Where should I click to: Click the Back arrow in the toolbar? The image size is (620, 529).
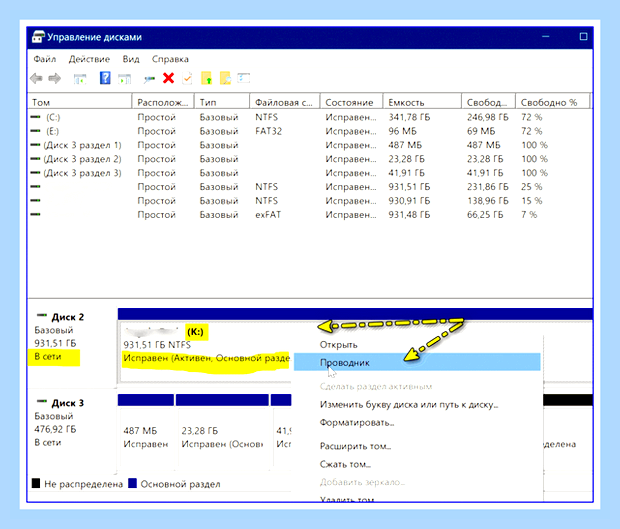click(36, 78)
